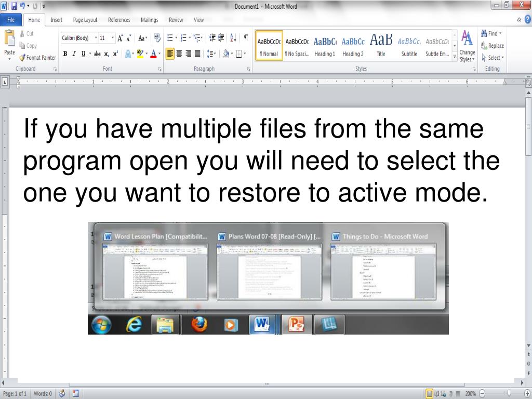This screenshot has height=399, width=532.
Task: Justify the paragraph text
Action: click(x=197, y=54)
